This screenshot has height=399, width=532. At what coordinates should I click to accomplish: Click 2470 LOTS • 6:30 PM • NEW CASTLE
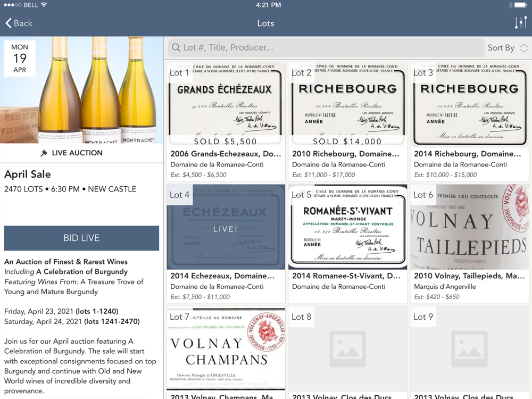tap(70, 189)
